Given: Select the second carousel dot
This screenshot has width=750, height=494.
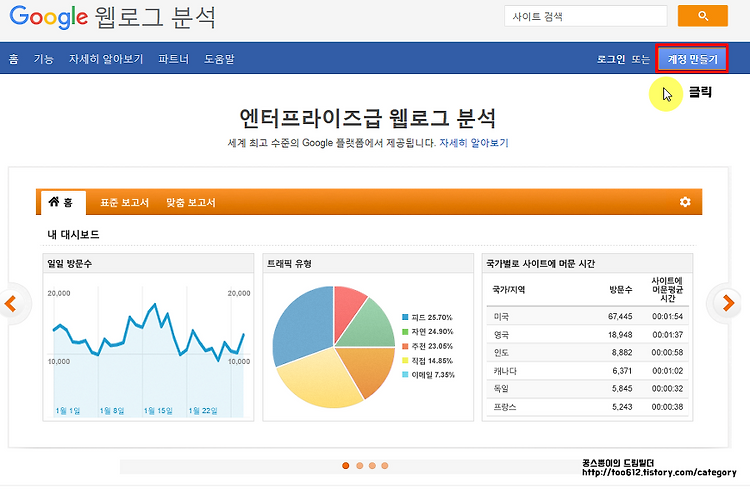Looking at the screenshot, I should point(359,465).
